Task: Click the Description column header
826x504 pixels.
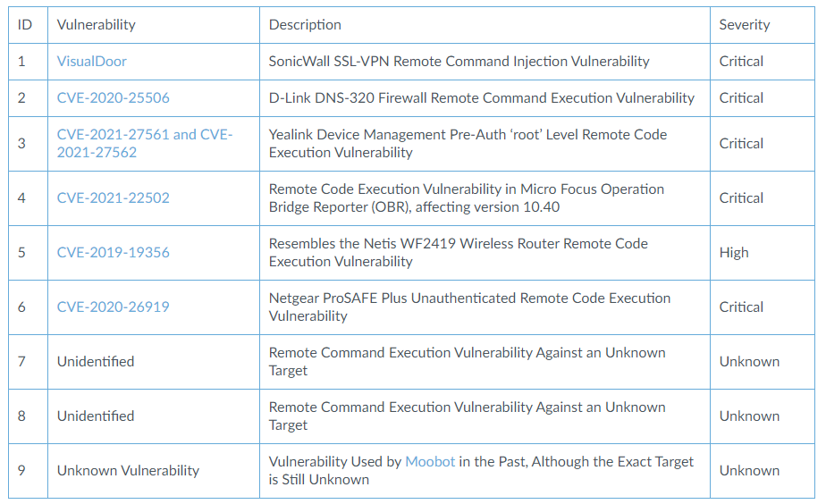Action: point(306,25)
